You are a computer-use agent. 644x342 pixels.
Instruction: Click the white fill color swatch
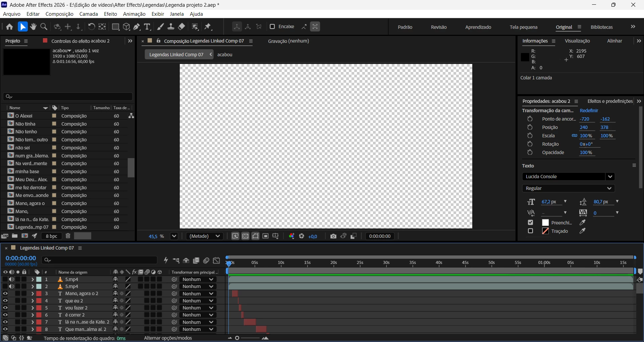[545, 223]
